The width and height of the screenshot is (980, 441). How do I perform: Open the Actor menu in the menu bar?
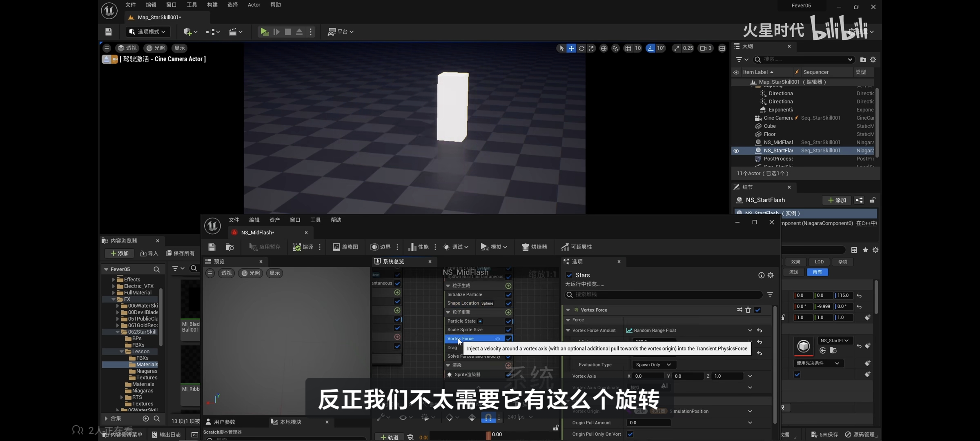pyautogui.click(x=254, y=5)
